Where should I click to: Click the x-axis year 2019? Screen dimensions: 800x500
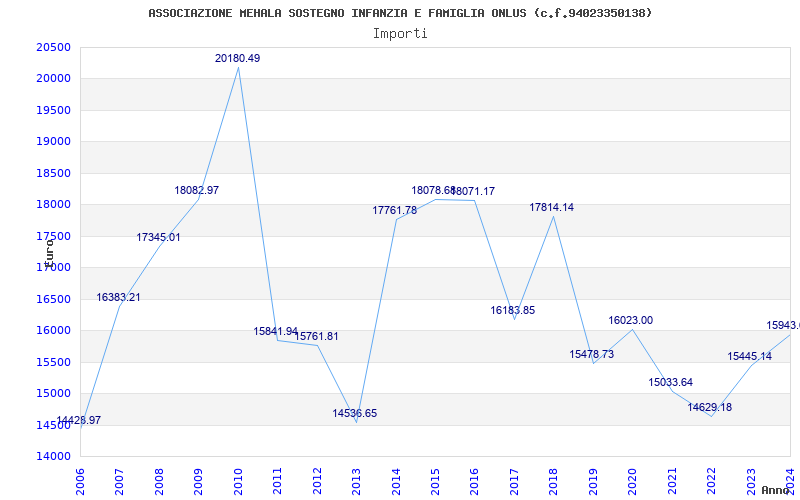click(x=592, y=482)
